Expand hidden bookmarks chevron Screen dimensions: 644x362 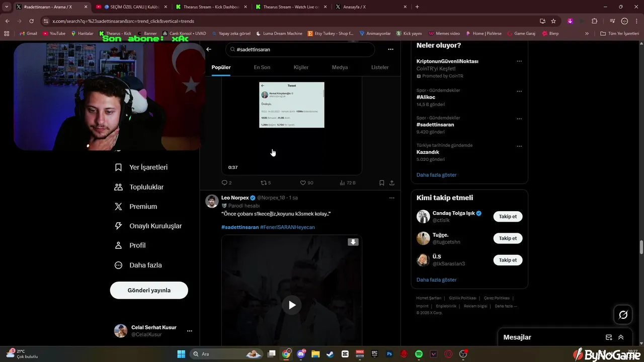[x=587, y=33]
